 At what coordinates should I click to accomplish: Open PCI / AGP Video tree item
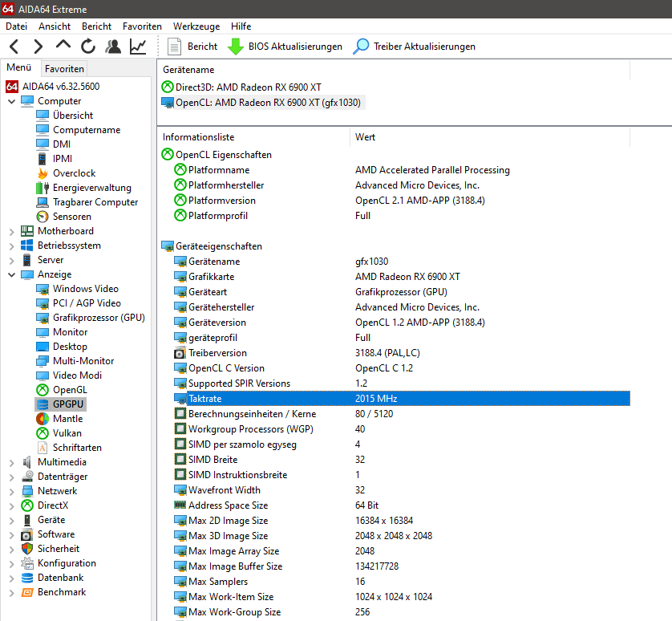click(x=87, y=303)
